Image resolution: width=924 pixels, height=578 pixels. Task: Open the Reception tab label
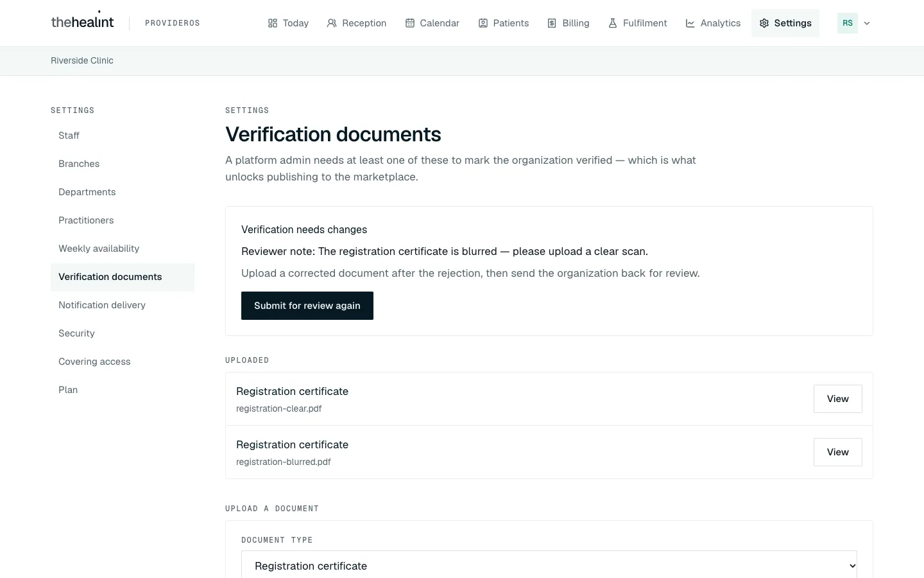[x=364, y=23]
